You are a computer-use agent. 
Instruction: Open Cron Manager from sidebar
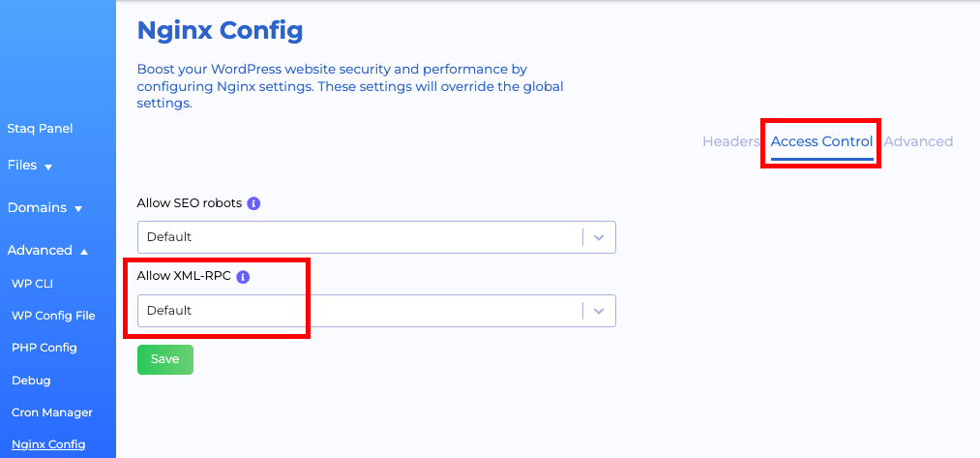[52, 412]
